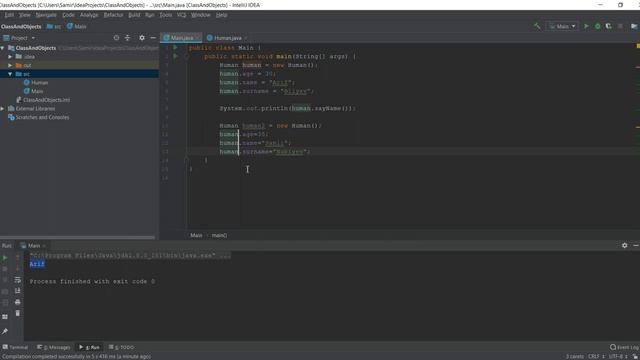Viewport: 640px width, 360px height.
Task: Locate current file in Project panel
Action: [116, 38]
